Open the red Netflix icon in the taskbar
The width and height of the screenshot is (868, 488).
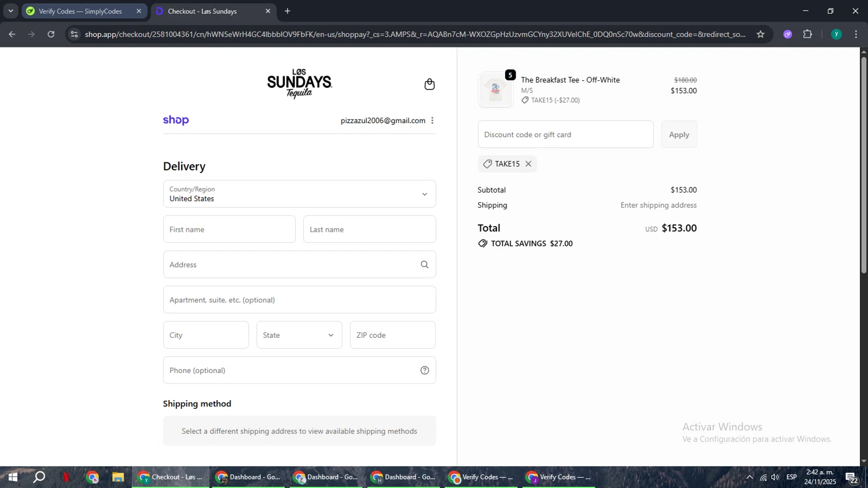(66, 477)
